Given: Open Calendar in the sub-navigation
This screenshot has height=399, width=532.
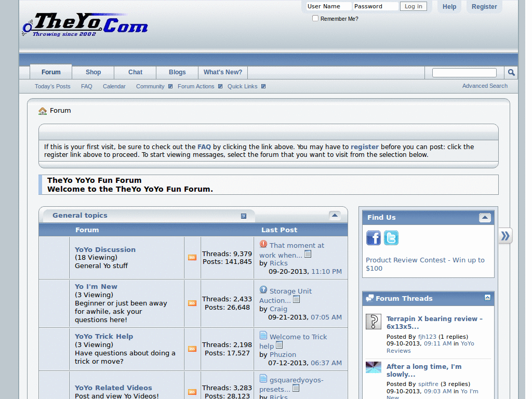Looking at the screenshot, I should click(114, 87).
